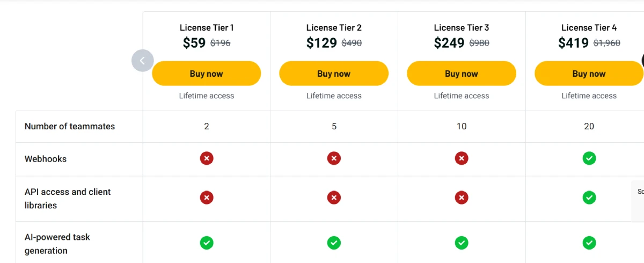This screenshot has width=644, height=263.
Task: Click red X for Webhooks in Tier 2
Action: point(334,158)
